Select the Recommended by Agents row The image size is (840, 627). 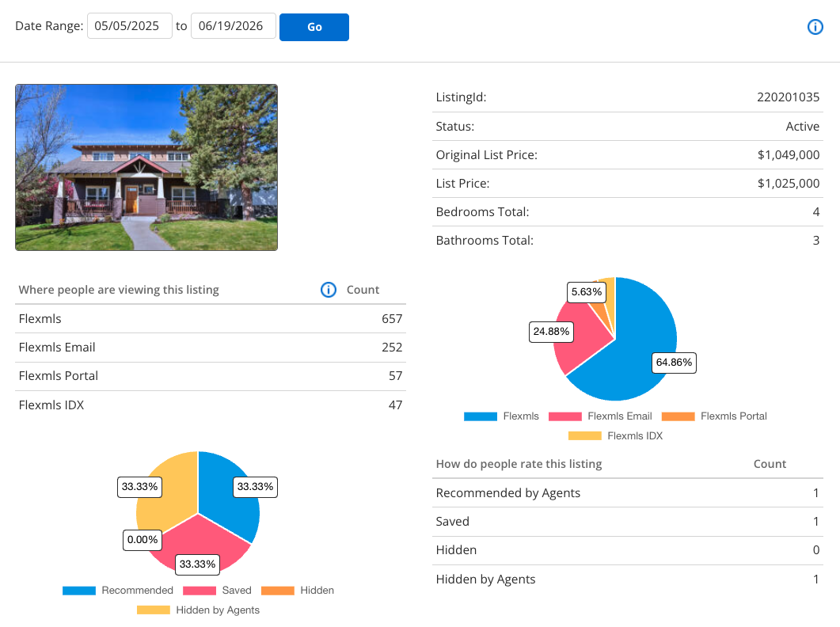tap(629, 493)
